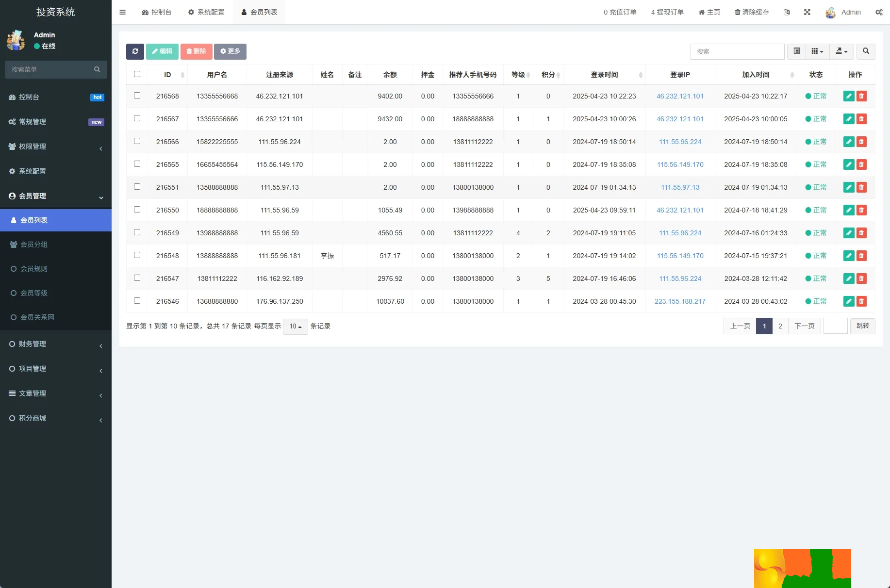The width and height of the screenshot is (890, 588).
Task: Click the gears settings icon in top right
Action: (879, 12)
